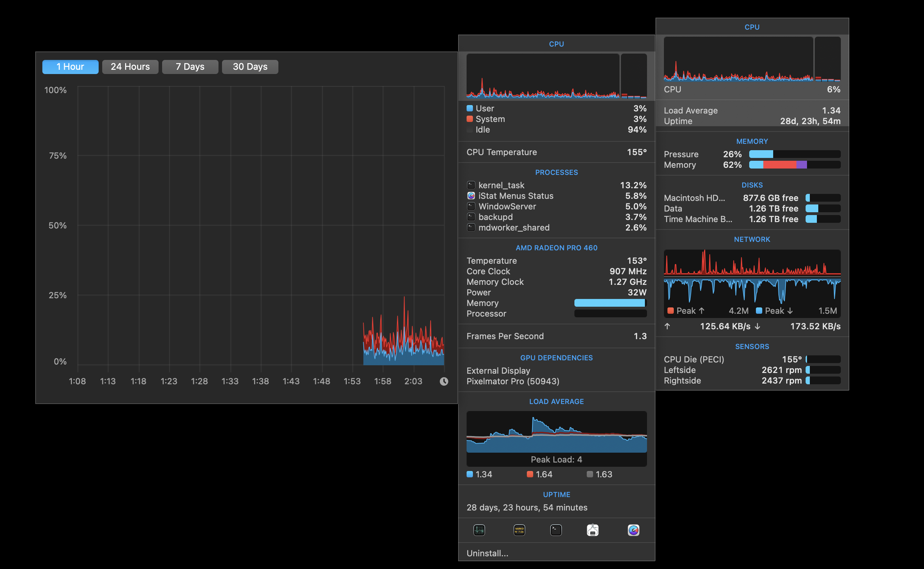
Task: Click the AMD RADEON PRO 460 header
Action: pyautogui.click(x=556, y=247)
